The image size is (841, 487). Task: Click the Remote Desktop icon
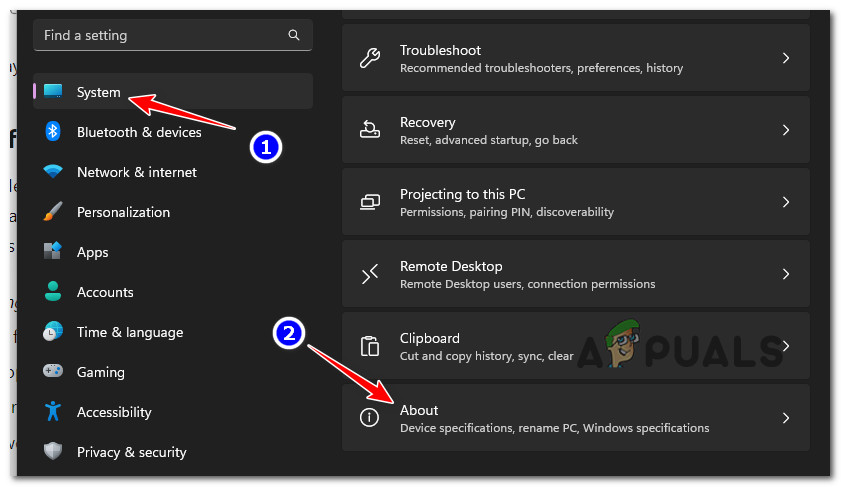pyautogui.click(x=370, y=274)
